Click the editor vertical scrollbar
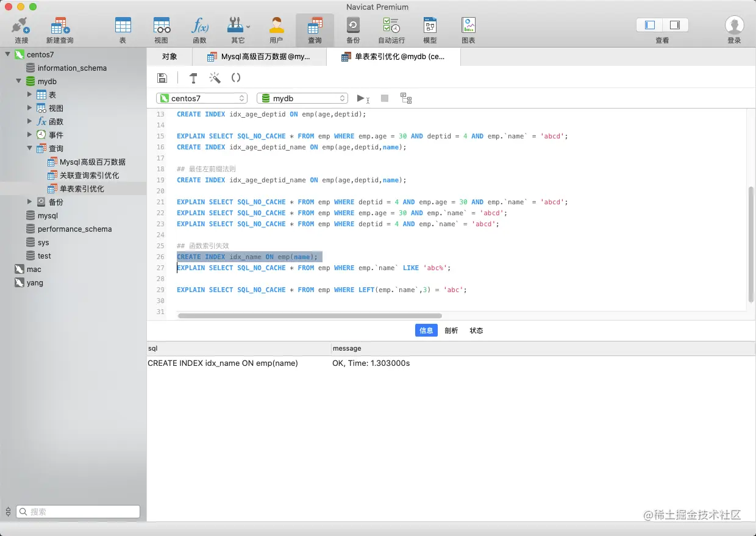The width and height of the screenshot is (756, 536). 751,244
